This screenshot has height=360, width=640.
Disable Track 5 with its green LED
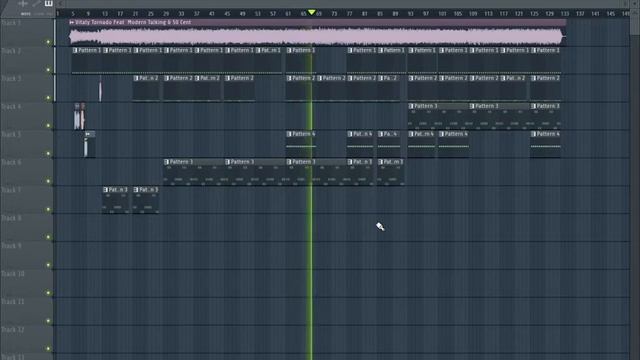[x=48, y=153]
